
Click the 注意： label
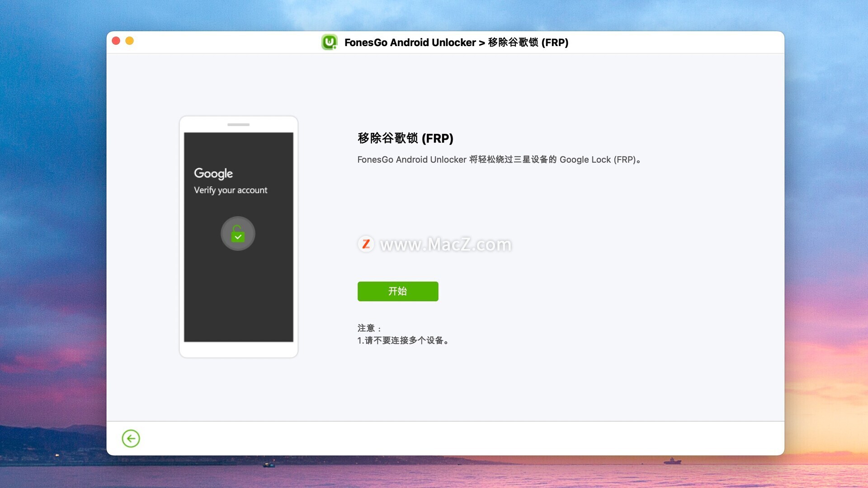(369, 328)
